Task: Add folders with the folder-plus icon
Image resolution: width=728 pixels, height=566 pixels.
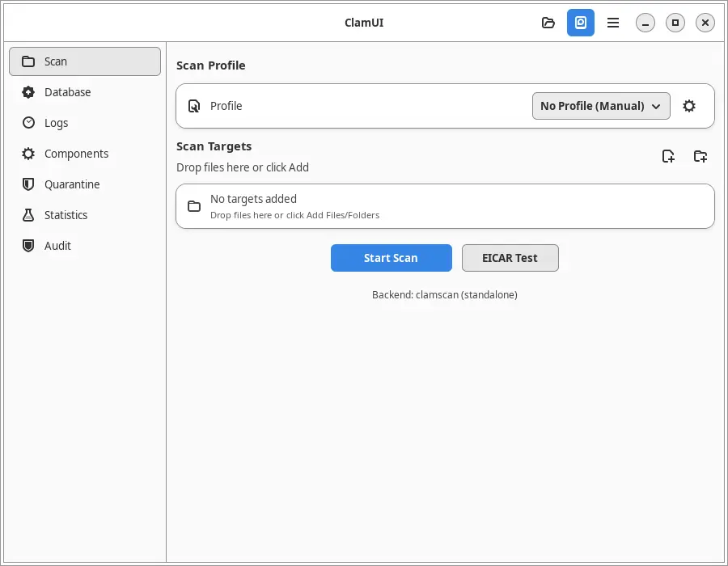Action: pos(700,156)
